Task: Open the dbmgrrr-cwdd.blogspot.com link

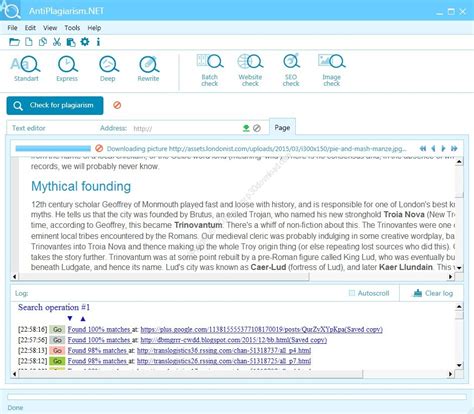Action: (x=234, y=340)
